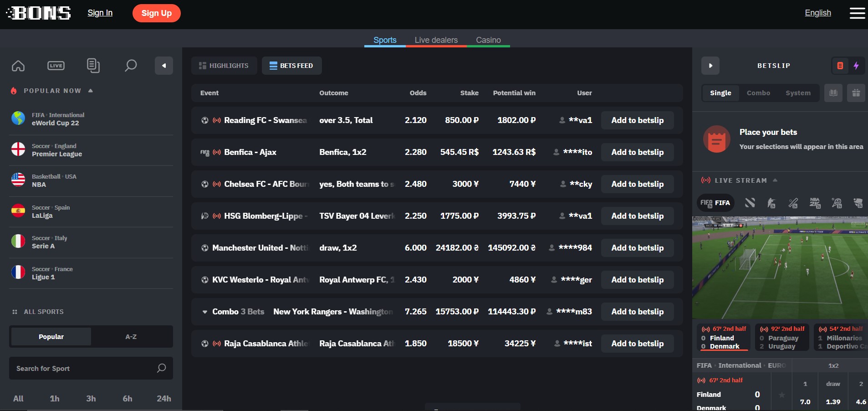The width and height of the screenshot is (868, 411).
Task: Open the home icon in sidebar
Action: point(18,66)
